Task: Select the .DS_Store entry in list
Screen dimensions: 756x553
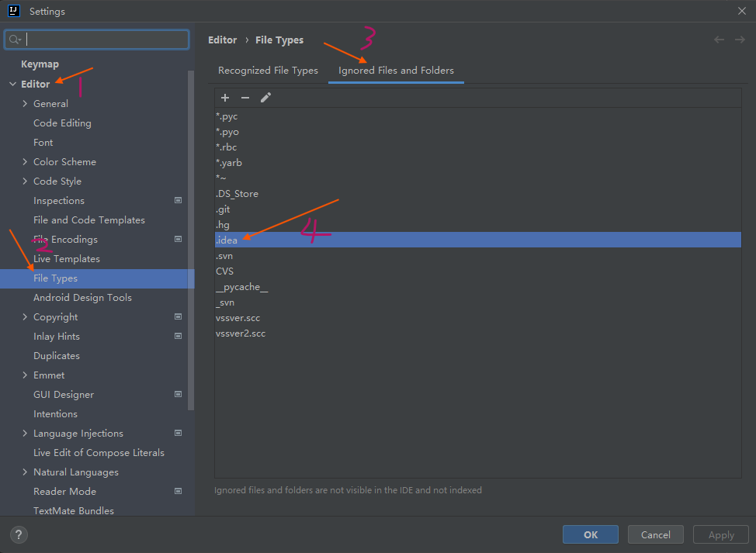Action: tap(238, 194)
